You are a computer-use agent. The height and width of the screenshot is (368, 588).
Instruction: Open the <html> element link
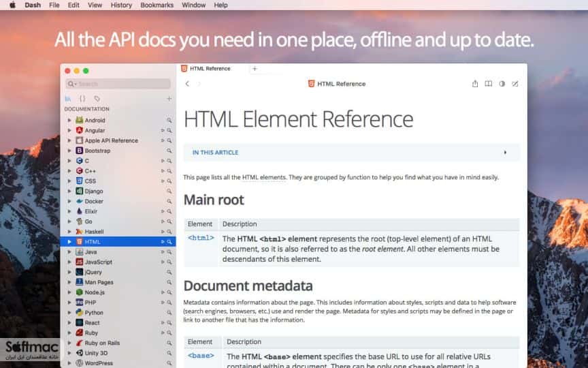pos(201,238)
